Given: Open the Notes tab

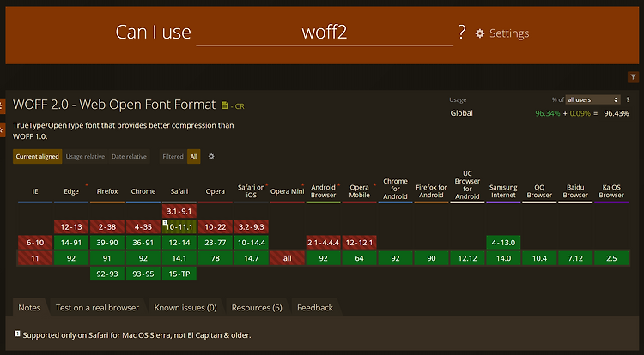Looking at the screenshot, I should (x=29, y=308).
